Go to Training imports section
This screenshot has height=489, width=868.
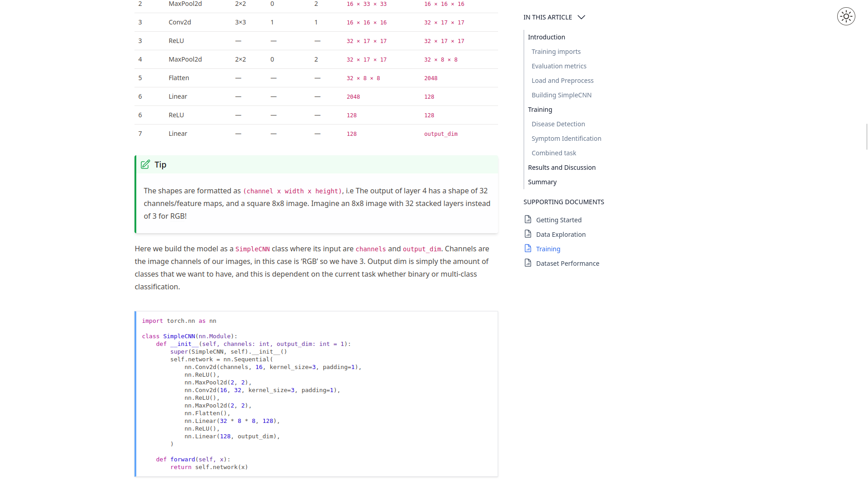[556, 52]
